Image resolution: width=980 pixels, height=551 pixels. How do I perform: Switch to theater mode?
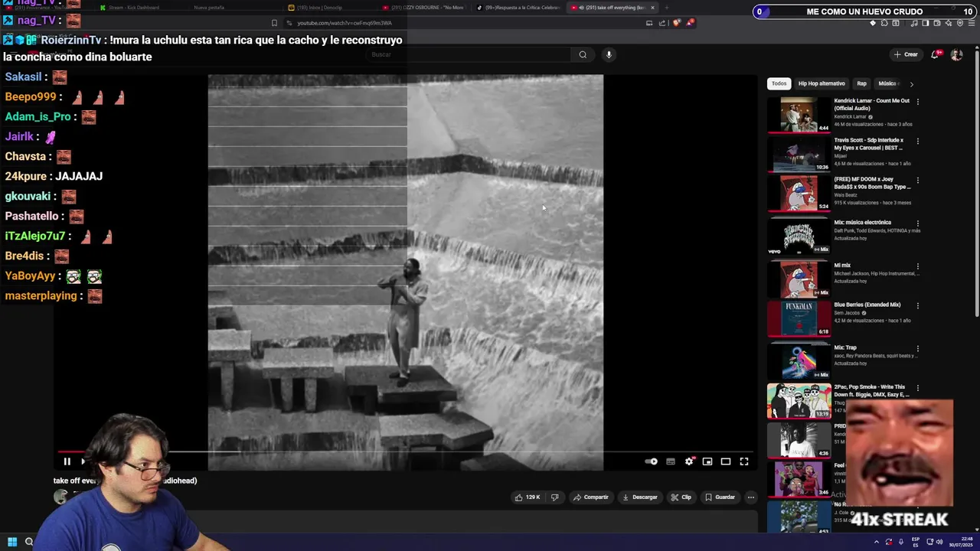tap(726, 461)
